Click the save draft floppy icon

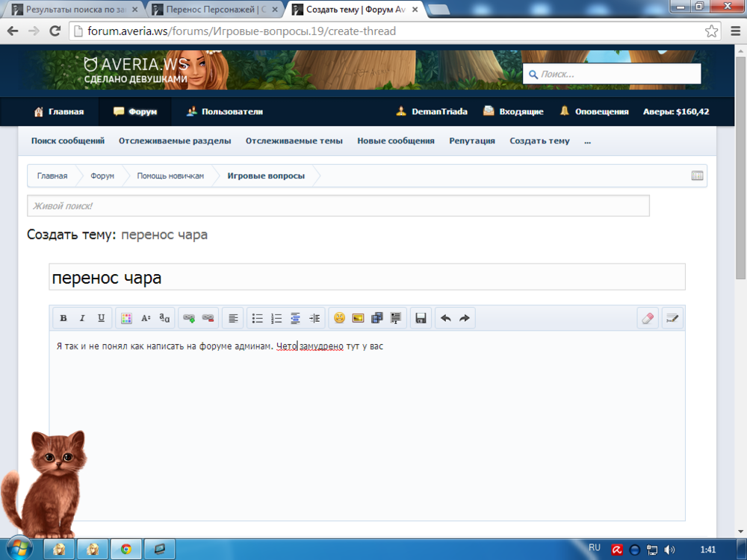[x=421, y=318]
